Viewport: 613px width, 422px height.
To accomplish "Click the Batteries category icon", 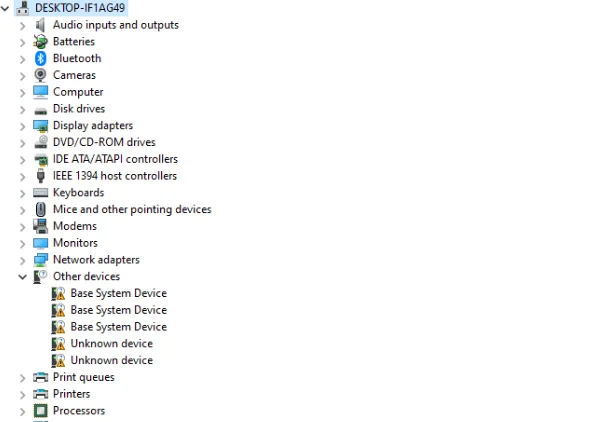I will coord(41,42).
